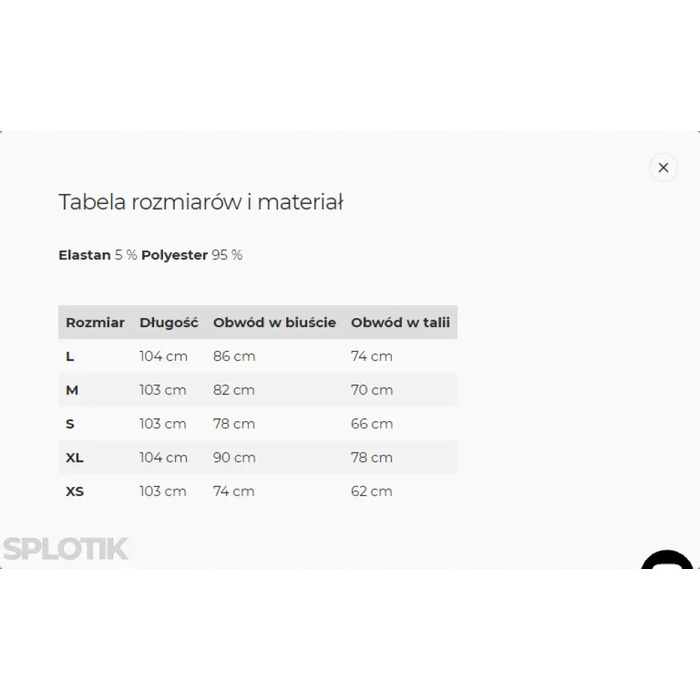
Task: Click the 62 cm waist value for XS
Action: [x=371, y=492]
